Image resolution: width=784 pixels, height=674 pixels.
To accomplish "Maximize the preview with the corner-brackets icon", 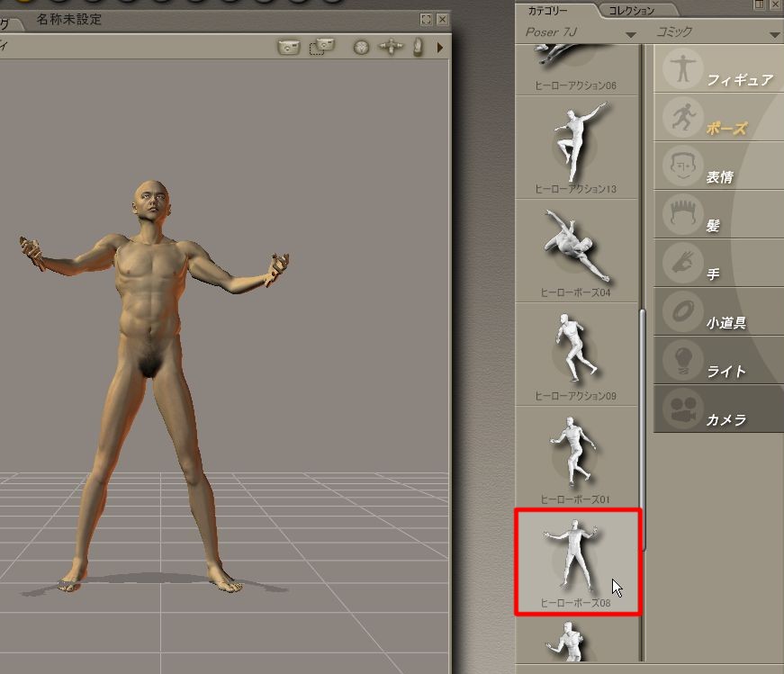I will [x=426, y=20].
